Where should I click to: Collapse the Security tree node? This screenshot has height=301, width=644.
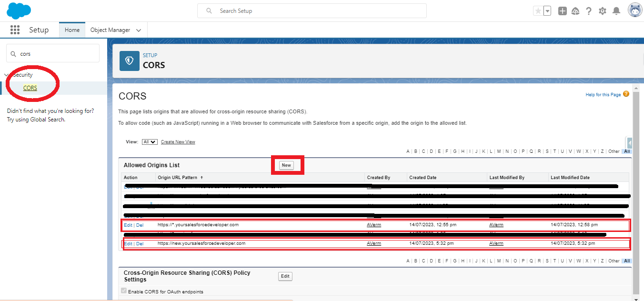tap(6, 75)
